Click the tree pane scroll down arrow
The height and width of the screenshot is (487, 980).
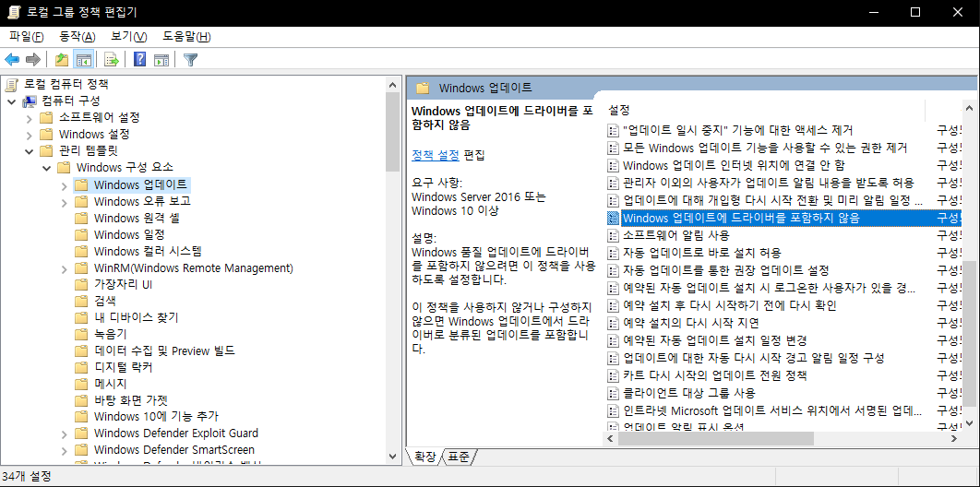tap(392, 457)
